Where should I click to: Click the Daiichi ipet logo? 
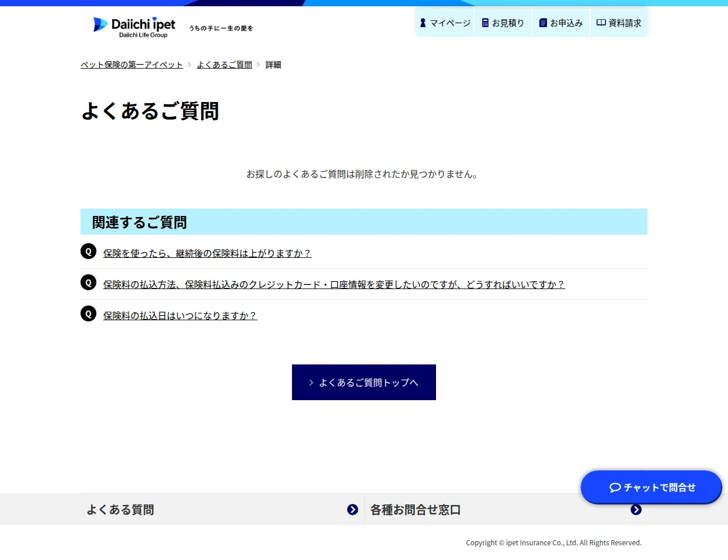[134, 27]
